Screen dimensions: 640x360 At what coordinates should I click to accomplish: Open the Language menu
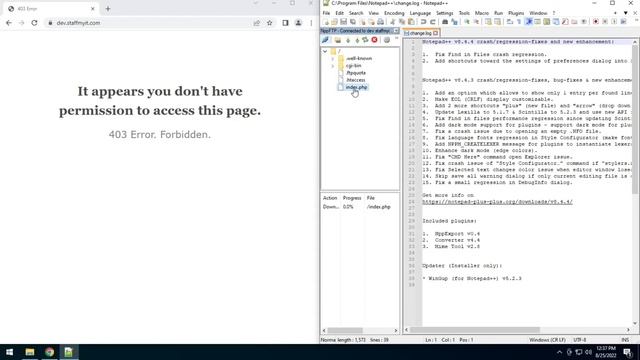click(420, 13)
